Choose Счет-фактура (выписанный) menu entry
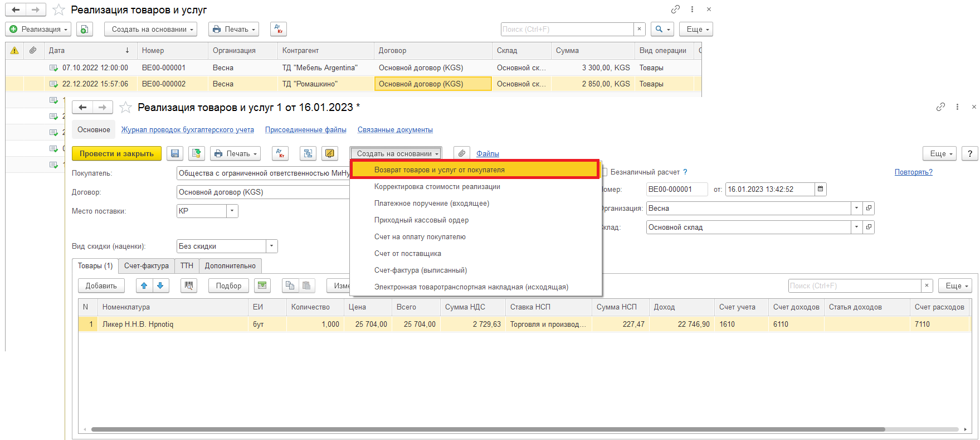Viewport: 980px width, 440px height. coord(476,270)
